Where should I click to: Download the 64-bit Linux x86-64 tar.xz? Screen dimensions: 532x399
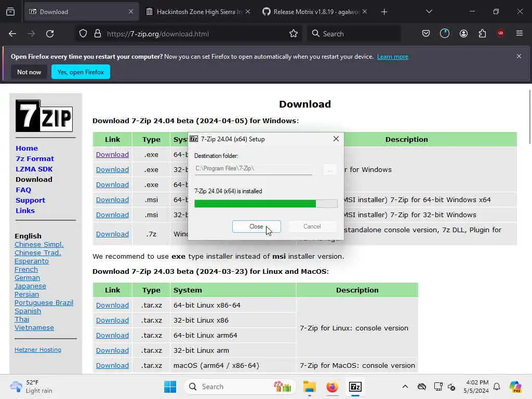112,305
